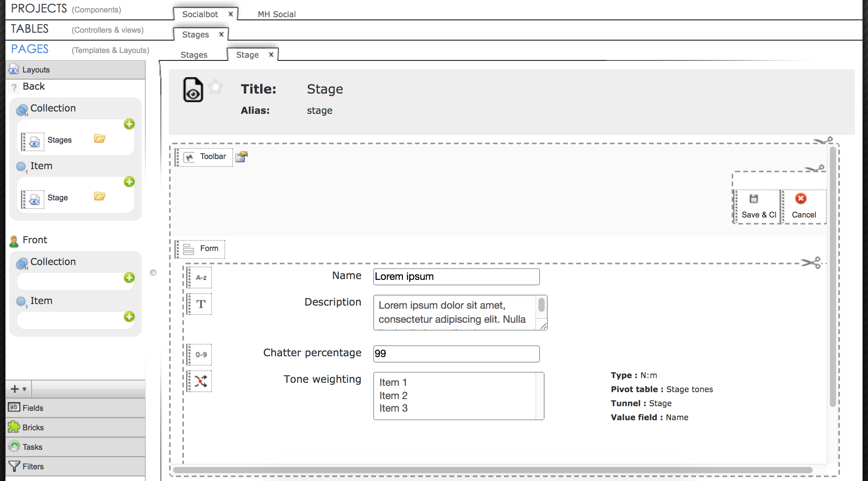The width and height of the screenshot is (868, 481).
Task: Switch to the Stages page tab
Action: [x=194, y=55]
